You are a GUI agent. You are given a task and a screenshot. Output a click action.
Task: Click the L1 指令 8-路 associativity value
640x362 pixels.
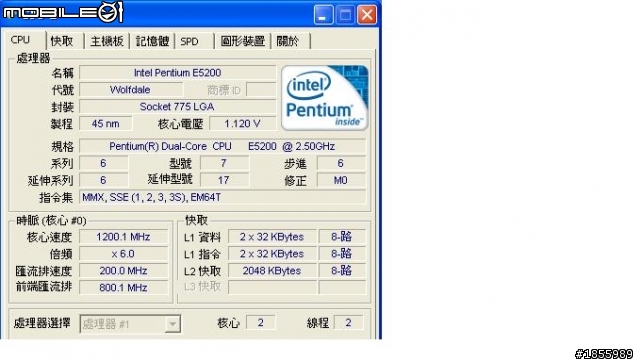(342, 254)
